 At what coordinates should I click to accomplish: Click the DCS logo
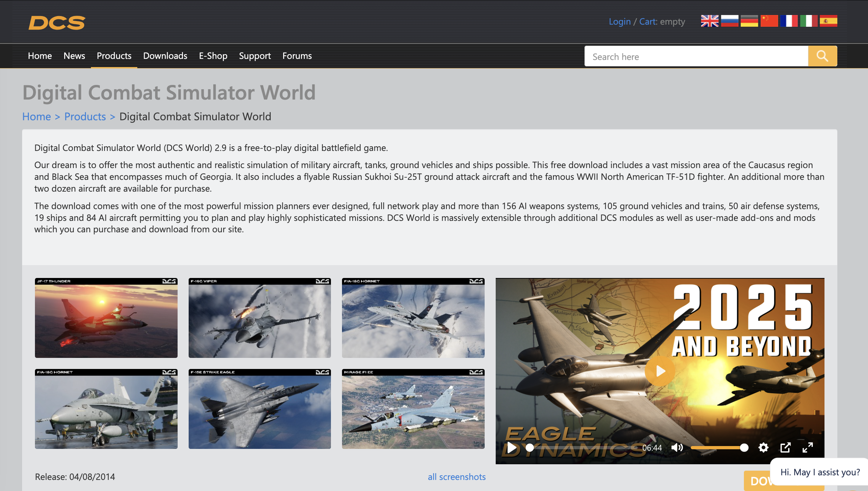[x=57, y=22]
